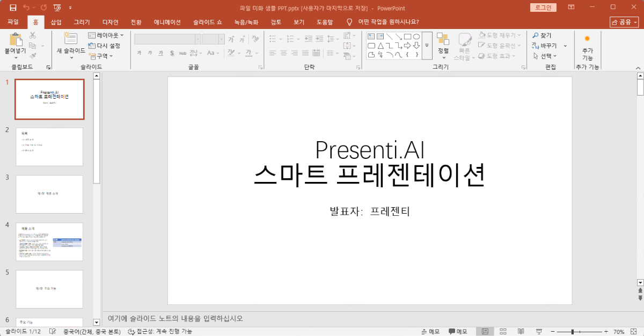Start slide show from the quick access toolbar
The width and height of the screenshot is (644, 336).
click(57, 8)
